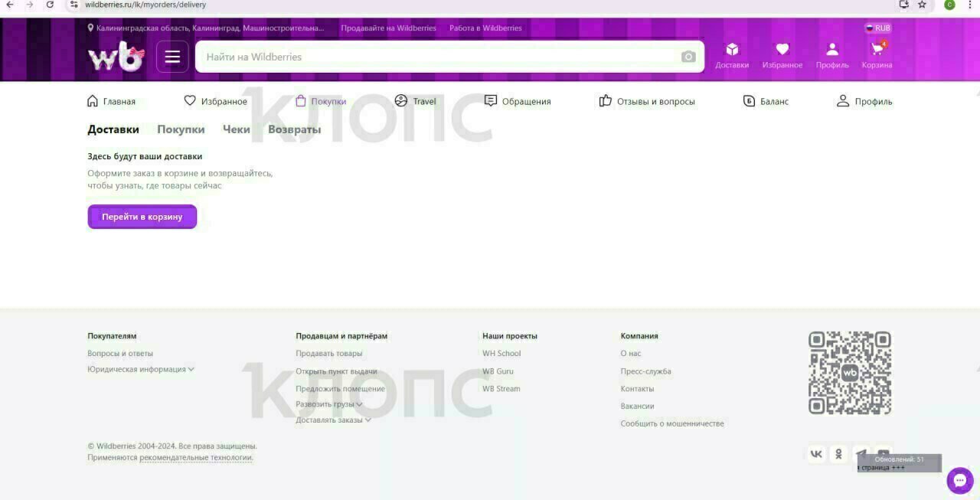The width and height of the screenshot is (980, 500).
Task: Click the Wildberries WB logo
Action: (116, 57)
